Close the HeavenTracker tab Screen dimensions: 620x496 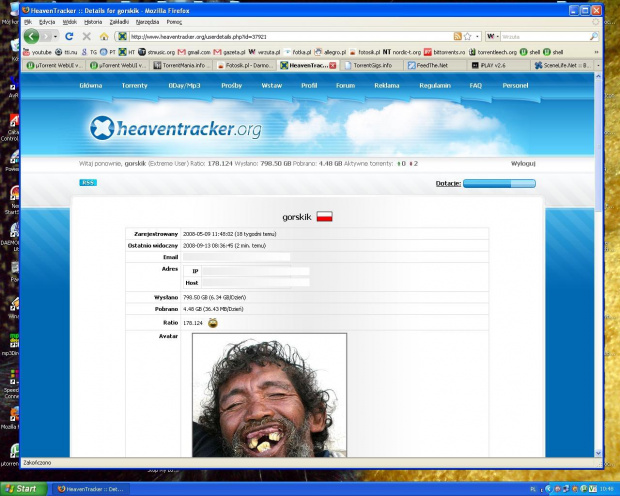coord(333,65)
